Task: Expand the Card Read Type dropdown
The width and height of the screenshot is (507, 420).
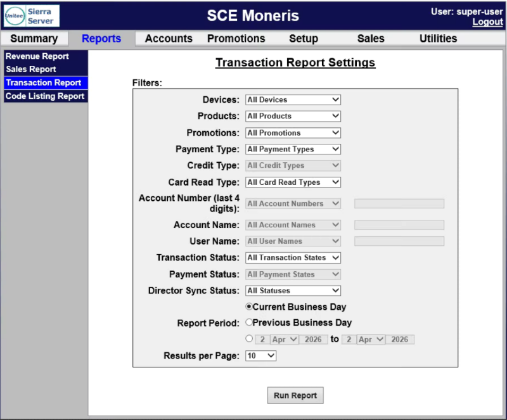Action: click(293, 182)
